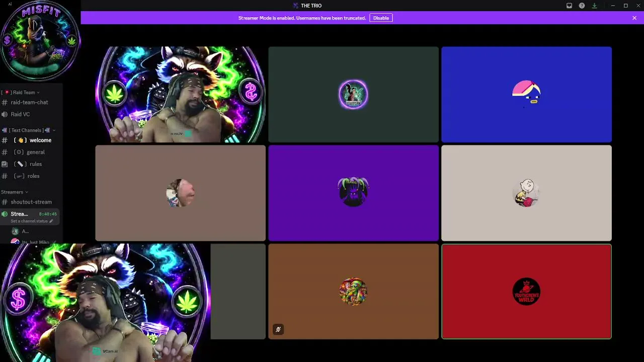Screen dimensions: 644x362
Task: Click the rules channel checklist icon
Action: [x=5, y=164]
